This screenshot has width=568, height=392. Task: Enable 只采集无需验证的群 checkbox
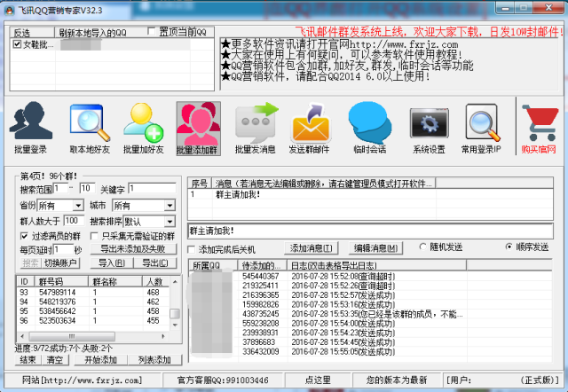(x=94, y=237)
